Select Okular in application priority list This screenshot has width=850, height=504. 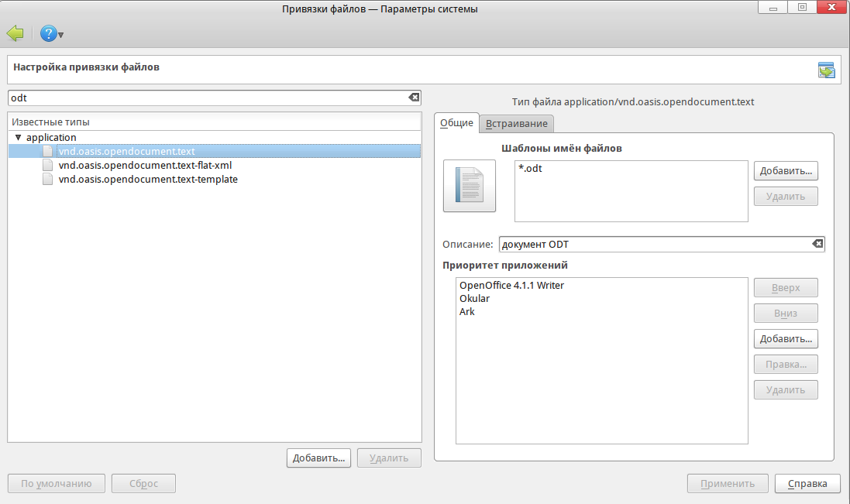point(474,298)
